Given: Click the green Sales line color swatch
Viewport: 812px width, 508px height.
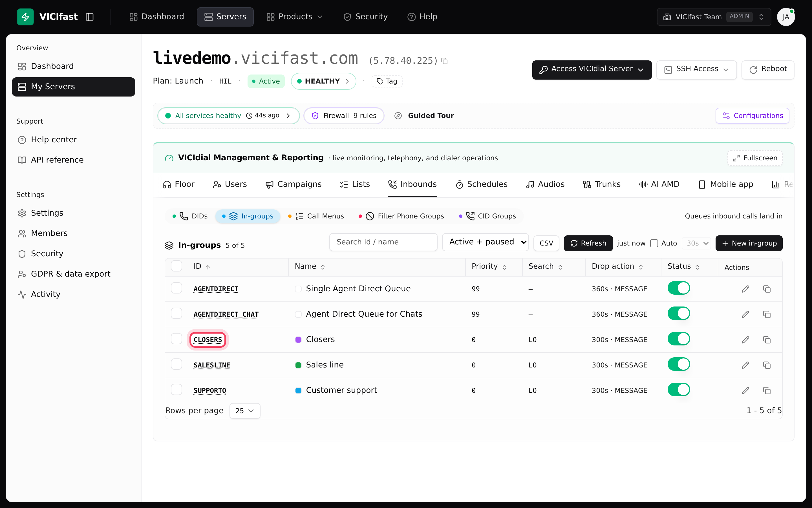Looking at the screenshot, I should [x=298, y=365].
